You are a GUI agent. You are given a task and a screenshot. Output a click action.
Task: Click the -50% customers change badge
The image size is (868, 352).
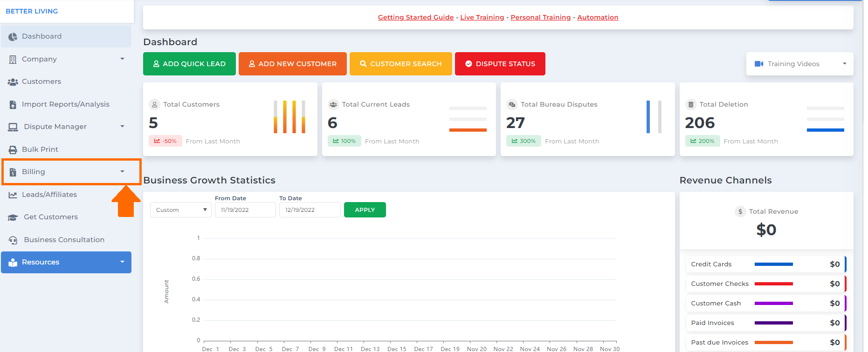coord(165,141)
